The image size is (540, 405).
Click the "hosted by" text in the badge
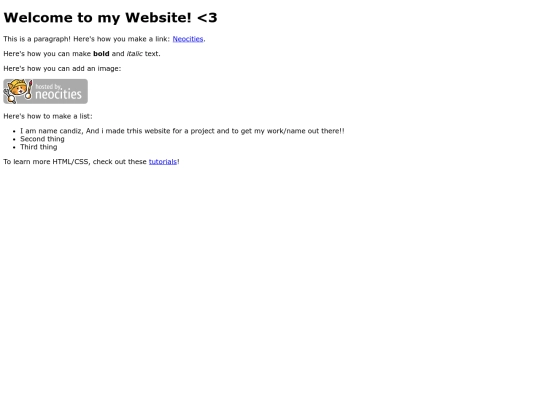point(48,86)
